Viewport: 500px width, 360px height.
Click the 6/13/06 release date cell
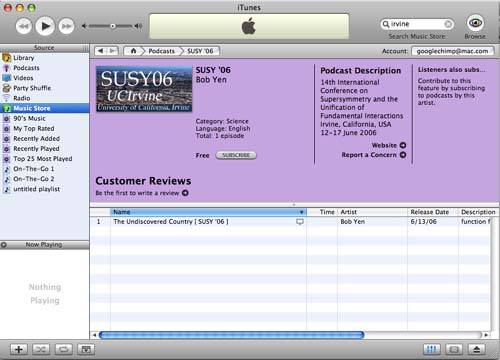[x=423, y=222]
